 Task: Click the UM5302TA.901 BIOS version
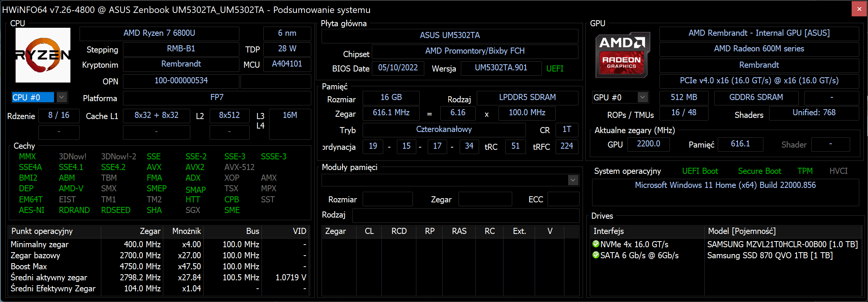pos(501,68)
